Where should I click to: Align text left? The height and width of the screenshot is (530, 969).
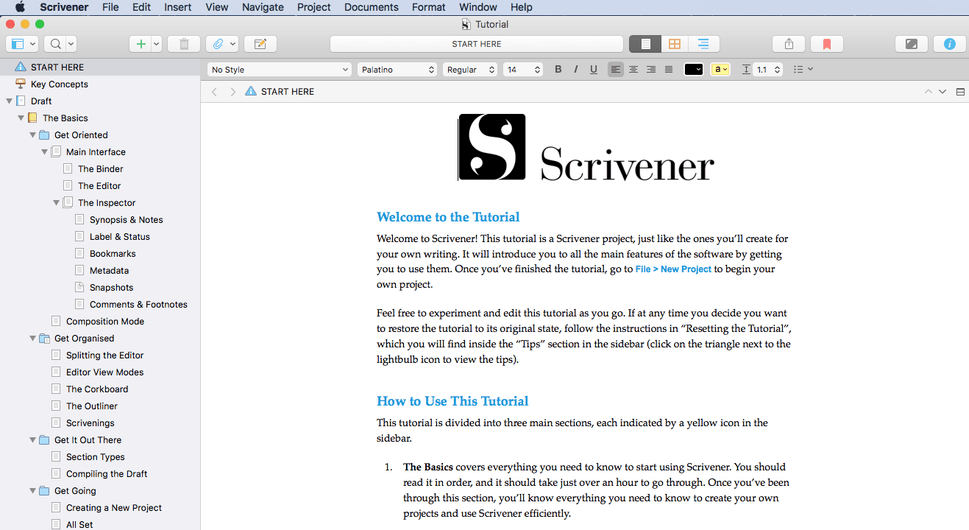click(616, 70)
